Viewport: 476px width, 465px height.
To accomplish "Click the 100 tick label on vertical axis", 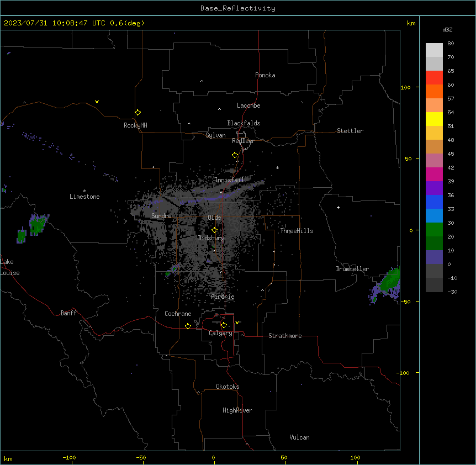I will (405, 87).
